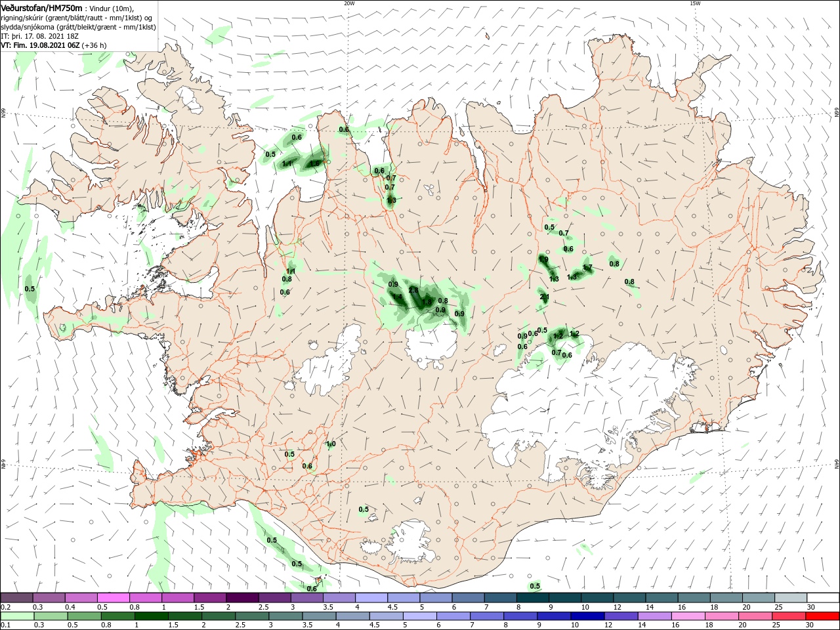Screen dimensions: 840x630
Task: Click the 'slydda/snjókoma' legend description line
Action: click(77, 27)
